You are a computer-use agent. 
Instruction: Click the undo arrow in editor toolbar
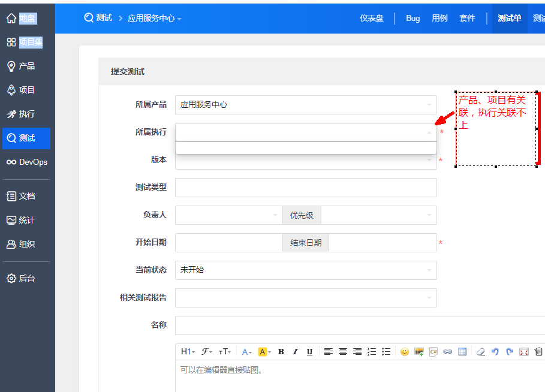[495, 352]
